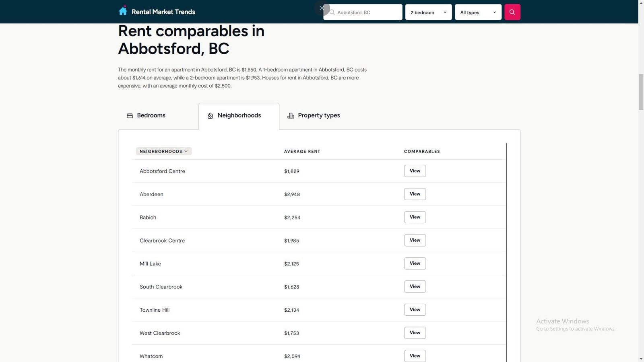View comparables for Mill Lake
The width and height of the screenshot is (644, 362).
tap(415, 263)
